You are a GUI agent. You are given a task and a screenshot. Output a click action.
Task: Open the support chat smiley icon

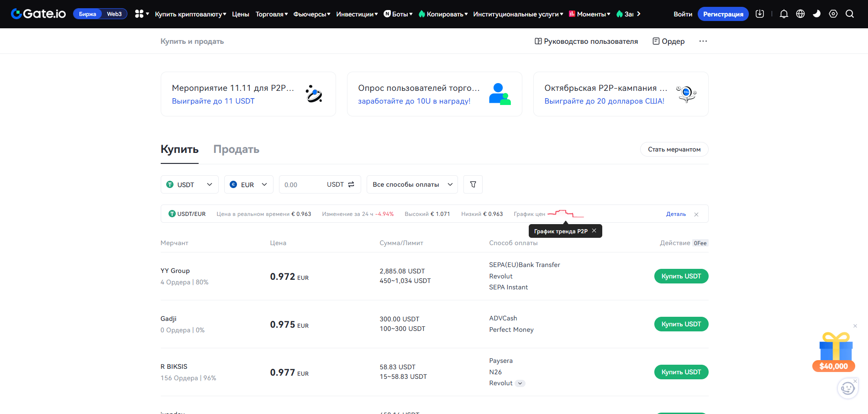pyautogui.click(x=847, y=388)
